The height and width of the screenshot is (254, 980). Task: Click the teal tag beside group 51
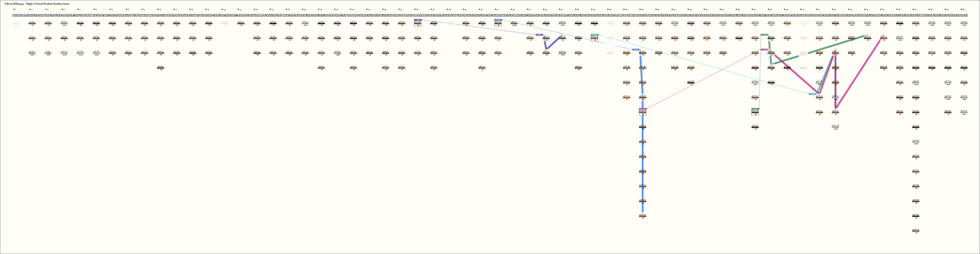813,94
